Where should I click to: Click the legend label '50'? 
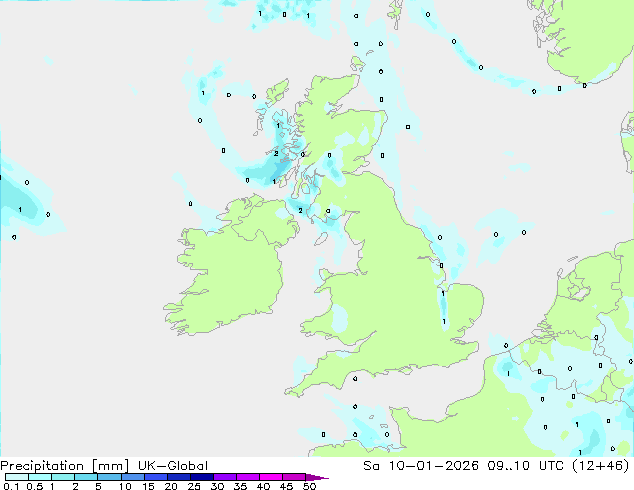coord(310,486)
